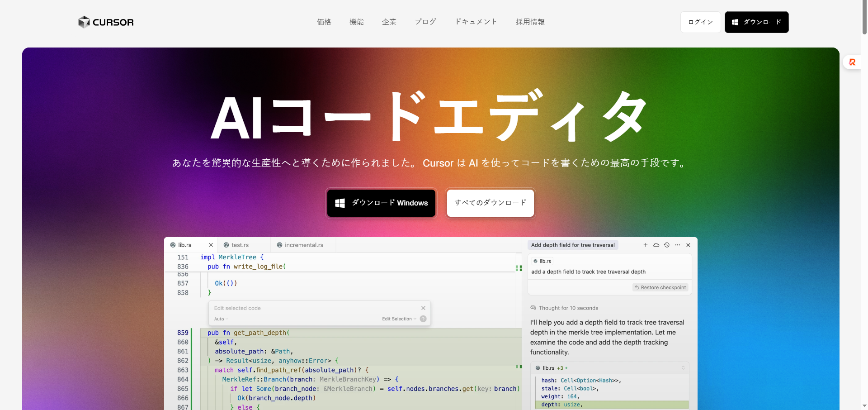Click the Rust file icon on incremental.rs tab
This screenshot has height=410, width=868.
click(x=279, y=245)
